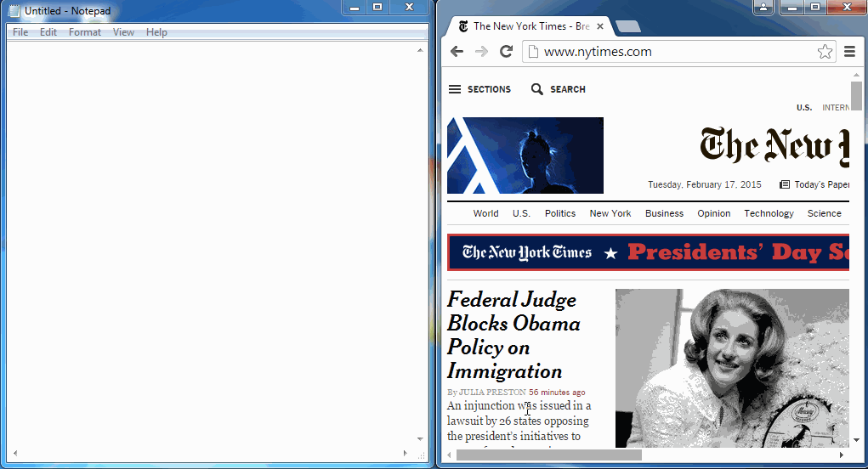Maximize the Notepad window

click(x=377, y=7)
